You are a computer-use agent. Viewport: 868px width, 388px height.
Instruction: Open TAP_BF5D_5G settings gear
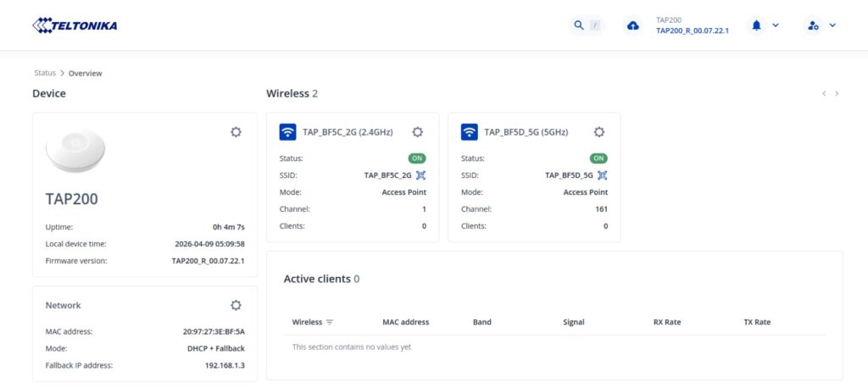click(x=599, y=131)
